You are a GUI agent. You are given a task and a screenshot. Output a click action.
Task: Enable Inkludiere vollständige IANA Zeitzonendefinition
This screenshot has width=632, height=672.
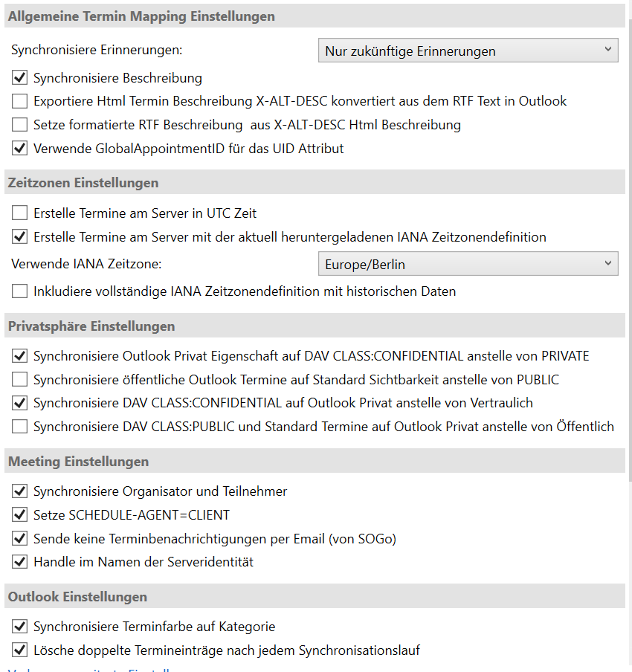pyautogui.click(x=19, y=291)
